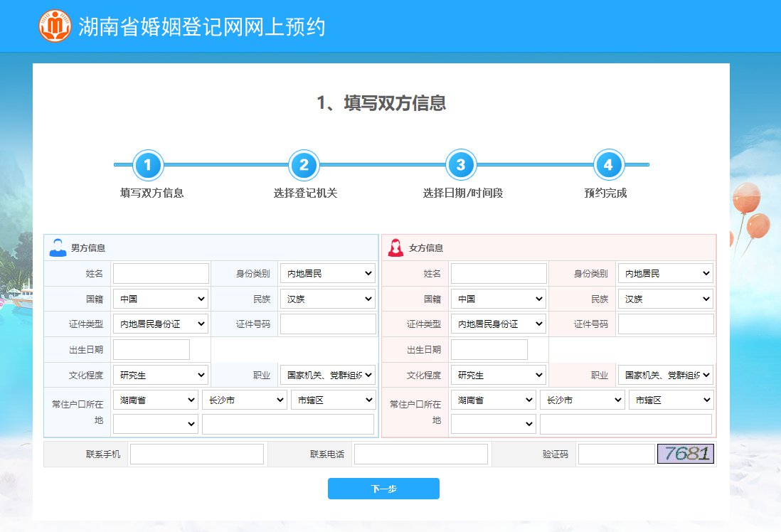Open male 身份类别 dropdown
The height and width of the screenshot is (532, 781).
[328, 274]
